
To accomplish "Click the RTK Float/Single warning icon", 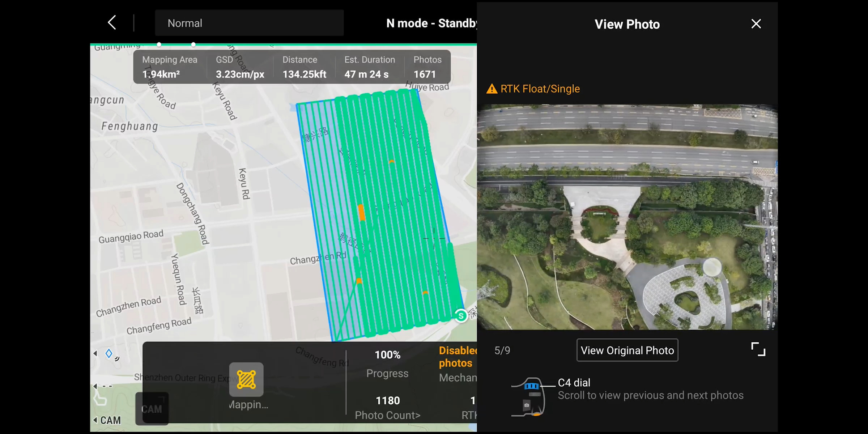I will click(x=492, y=89).
